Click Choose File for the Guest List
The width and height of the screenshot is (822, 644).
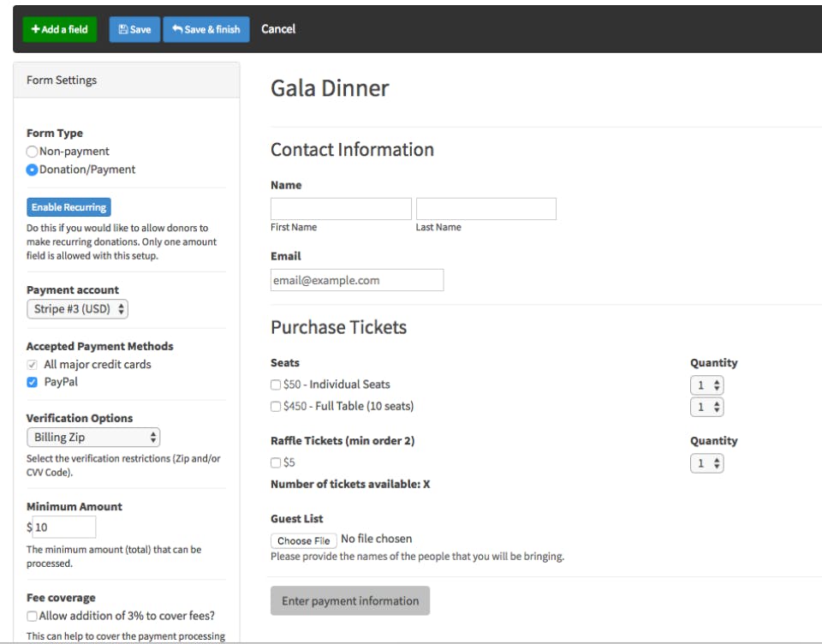pos(303,540)
